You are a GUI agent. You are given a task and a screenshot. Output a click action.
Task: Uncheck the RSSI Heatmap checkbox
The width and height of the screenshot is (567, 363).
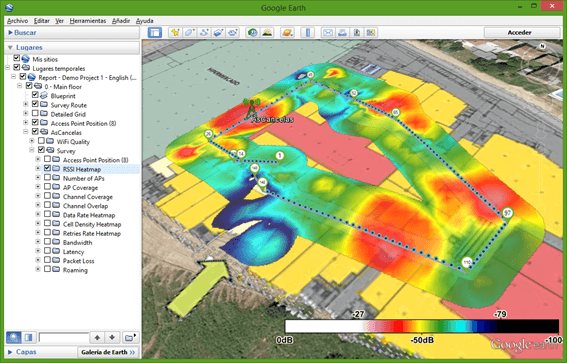(47, 168)
